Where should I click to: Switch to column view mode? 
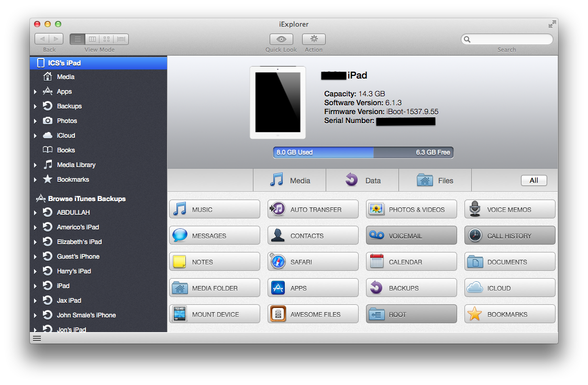click(92, 39)
